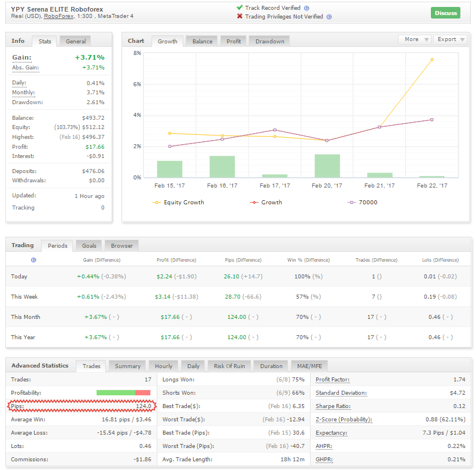Image resolution: width=476 pixels, height=470 pixels.
Task: Click Worst Trade($) value -12.94
Action: (x=296, y=420)
